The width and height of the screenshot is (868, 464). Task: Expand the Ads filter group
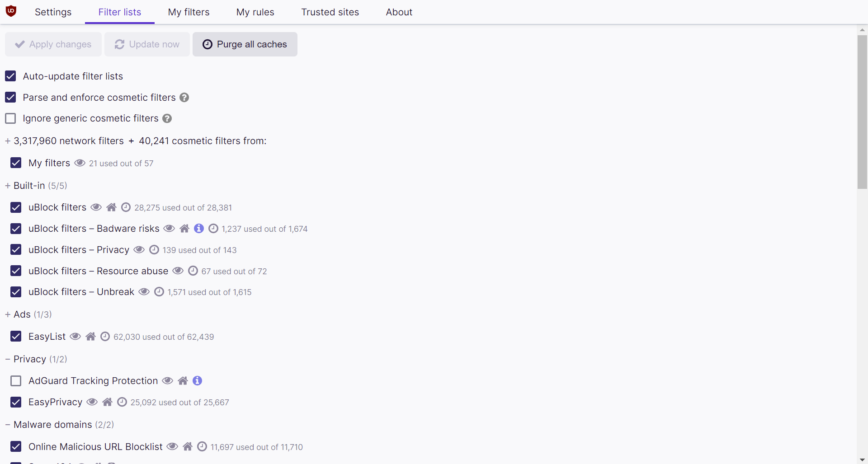tap(7, 314)
